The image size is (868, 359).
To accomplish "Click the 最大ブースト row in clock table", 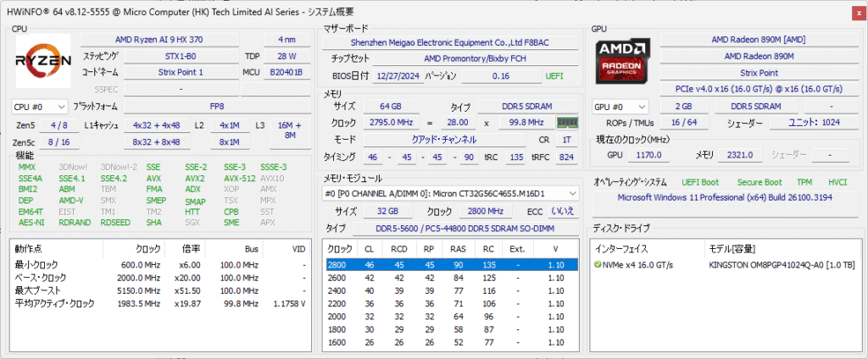I will click(x=159, y=290).
